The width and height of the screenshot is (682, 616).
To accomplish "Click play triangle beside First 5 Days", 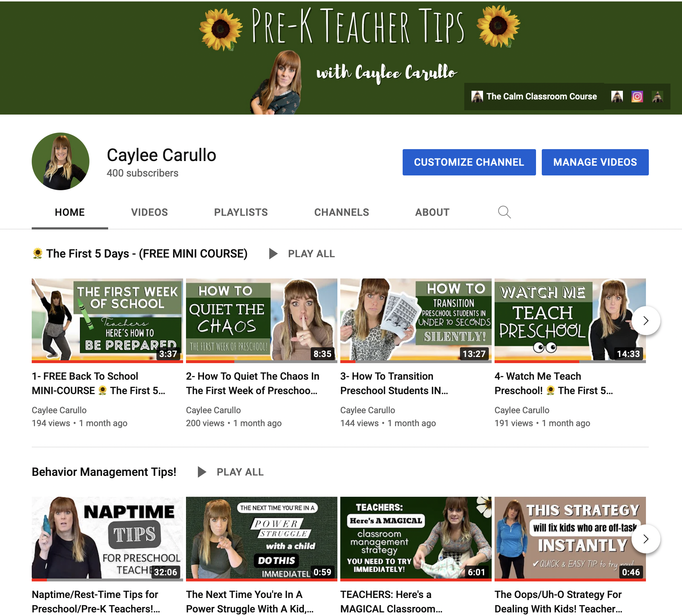I will tap(273, 254).
